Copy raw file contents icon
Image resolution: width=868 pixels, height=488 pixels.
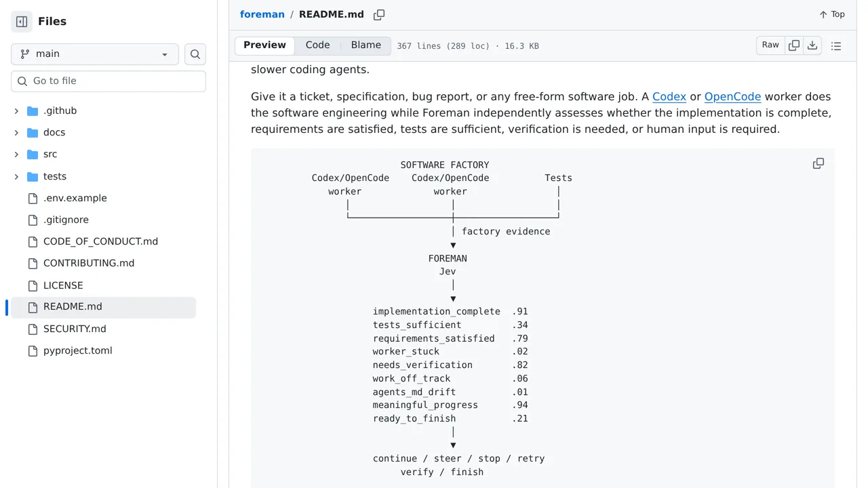tap(794, 45)
